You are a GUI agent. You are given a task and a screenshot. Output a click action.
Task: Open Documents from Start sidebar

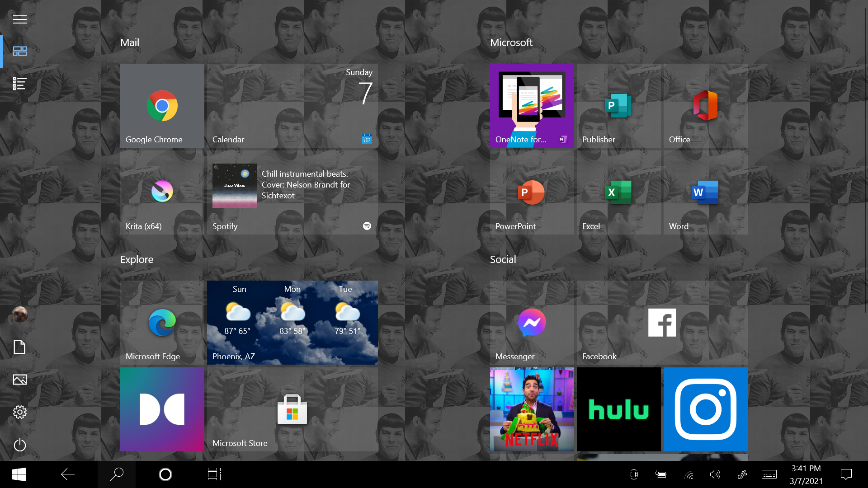click(20, 347)
